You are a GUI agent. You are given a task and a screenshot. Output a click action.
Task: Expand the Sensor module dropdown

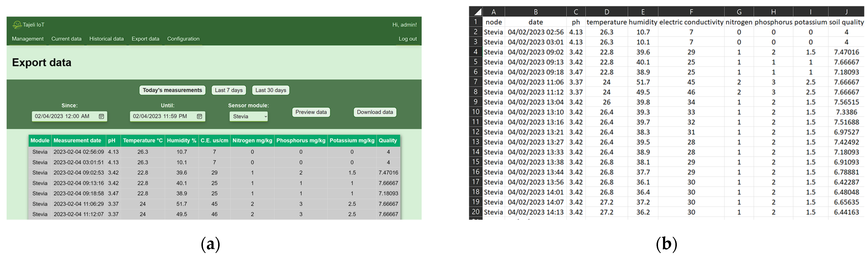coord(248,116)
